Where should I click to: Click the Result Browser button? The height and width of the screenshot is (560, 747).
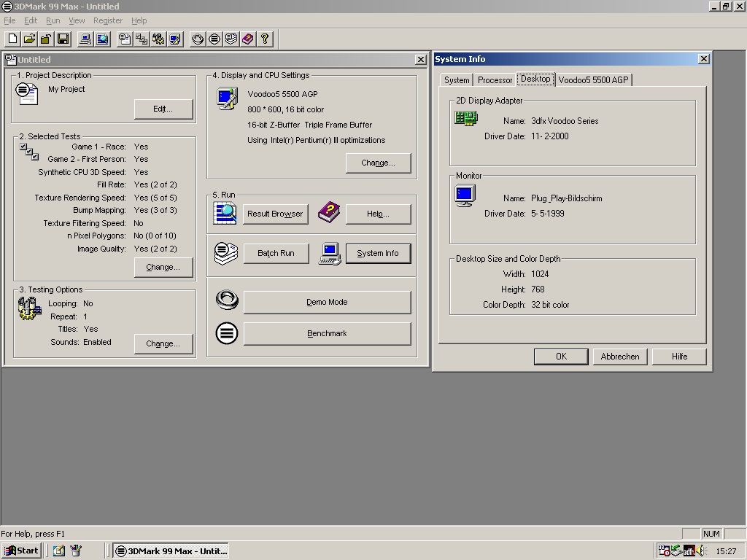click(275, 214)
